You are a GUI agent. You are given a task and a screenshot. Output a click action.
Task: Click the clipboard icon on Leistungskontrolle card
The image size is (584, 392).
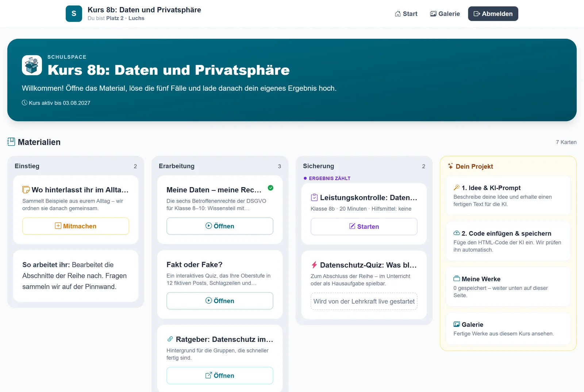314,197
